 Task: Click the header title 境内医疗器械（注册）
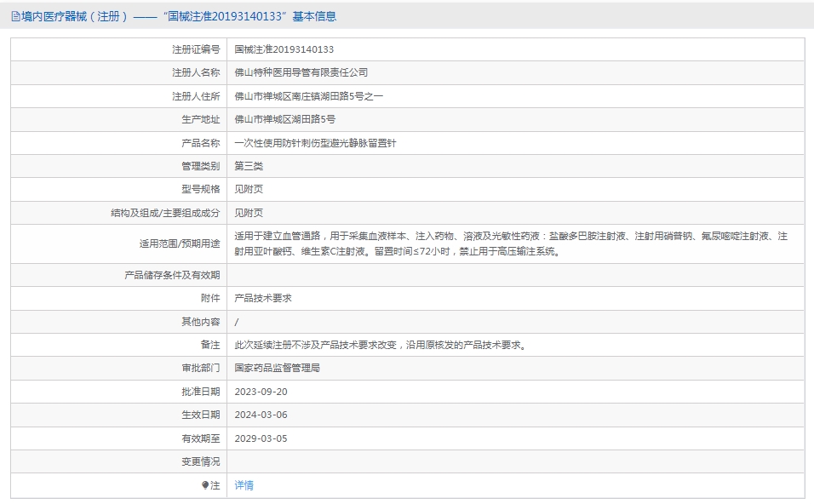tap(75, 17)
